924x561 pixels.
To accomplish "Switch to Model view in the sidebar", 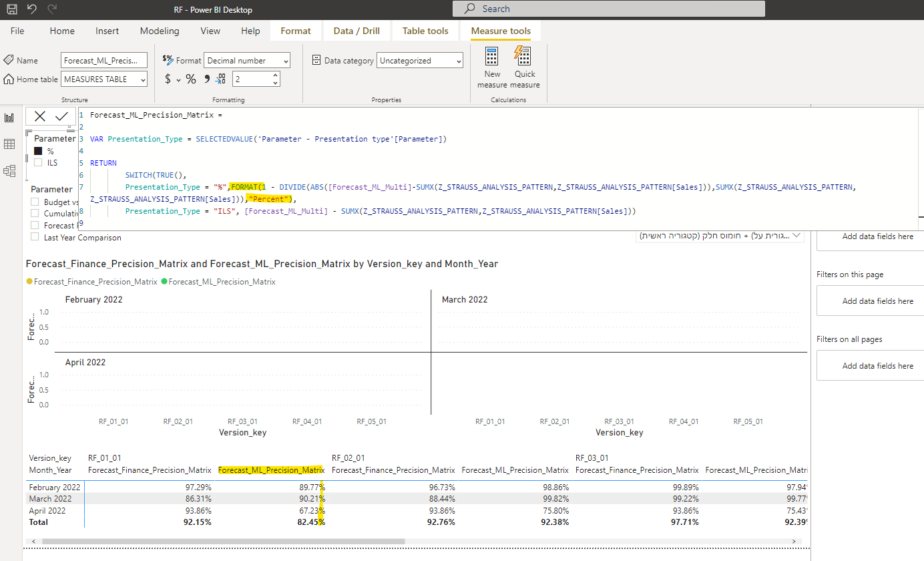I will [x=9, y=171].
